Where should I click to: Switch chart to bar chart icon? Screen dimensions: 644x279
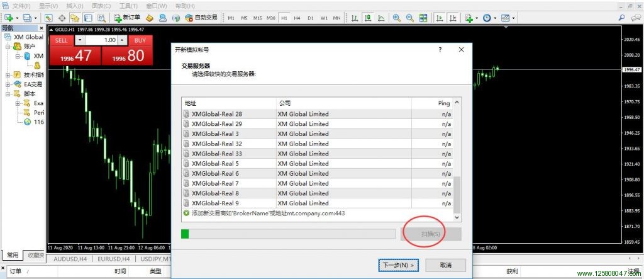point(355,18)
